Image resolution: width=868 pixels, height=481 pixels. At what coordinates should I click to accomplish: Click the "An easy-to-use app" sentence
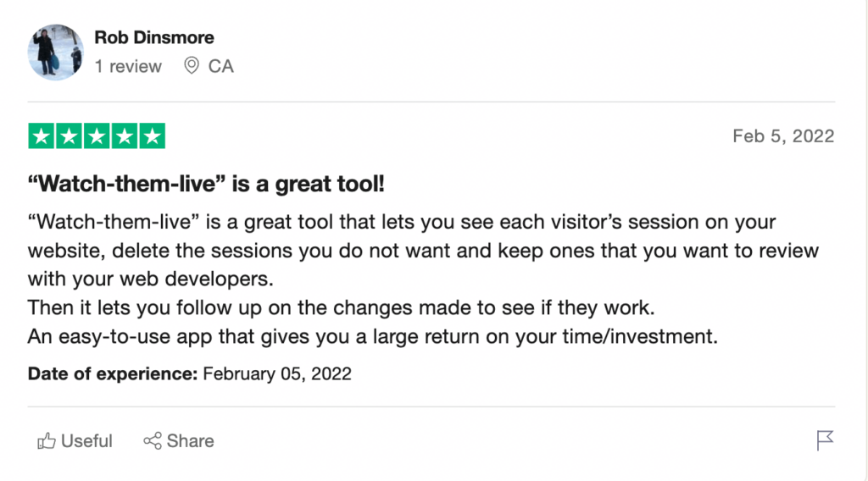[x=373, y=336]
